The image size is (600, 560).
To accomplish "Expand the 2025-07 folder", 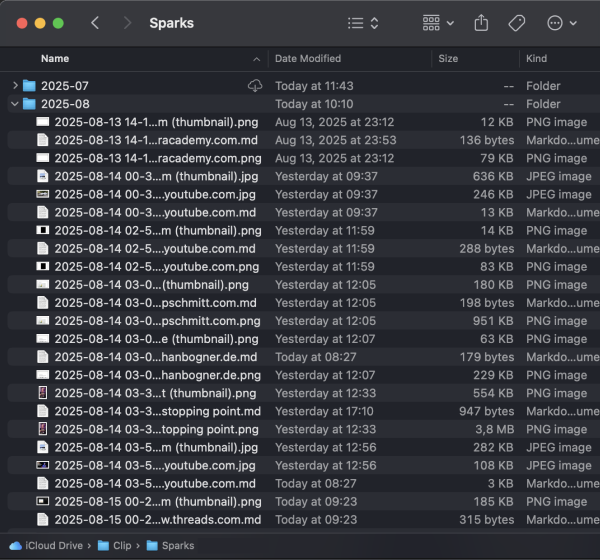I will click(15, 85).
